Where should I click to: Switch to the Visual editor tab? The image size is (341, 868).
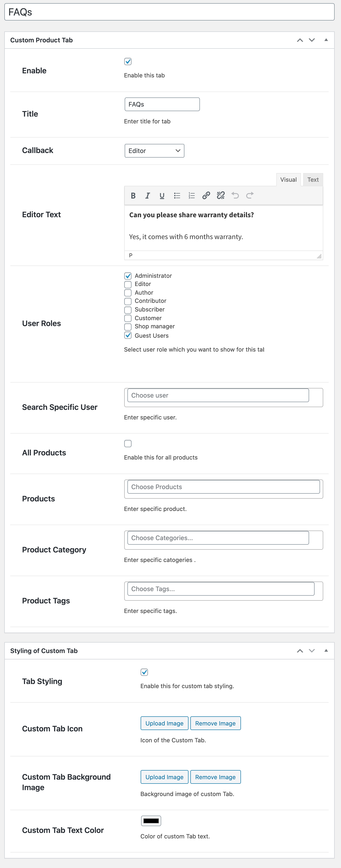(288, 180)
